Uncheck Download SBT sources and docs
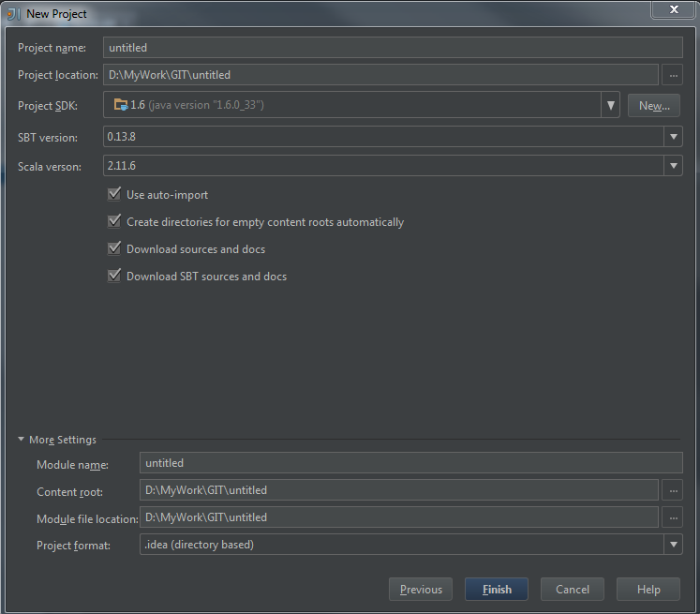Image resolution: width=700 pixels, height=614 pixels. tap(114, 277)
